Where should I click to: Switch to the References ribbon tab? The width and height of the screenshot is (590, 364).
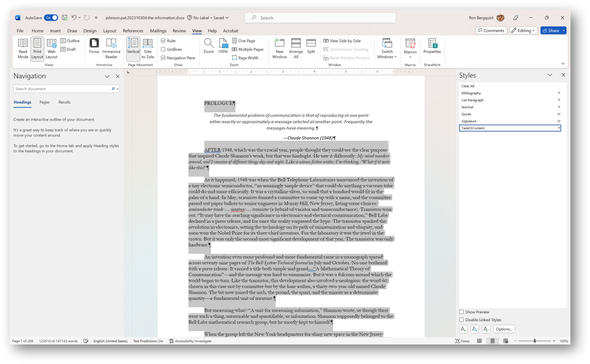coord(133,31)
